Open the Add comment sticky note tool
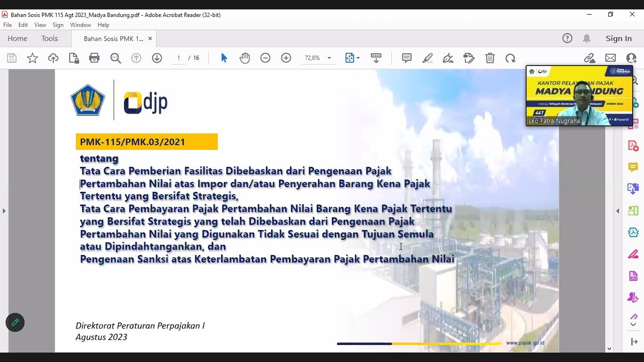The width and height of the screenshot is (644, 362). click(x=406, y=58)
